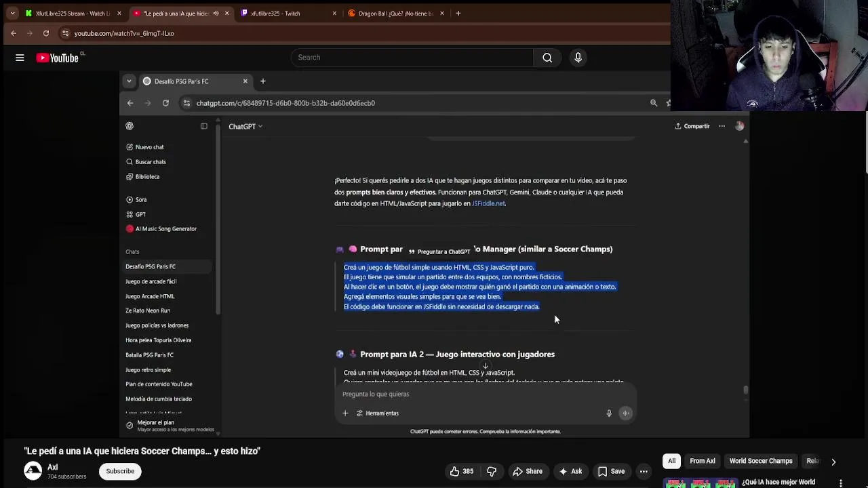
Task: Collapse the ChatGPT sidebar panel
Action: [x=203, y=126]
